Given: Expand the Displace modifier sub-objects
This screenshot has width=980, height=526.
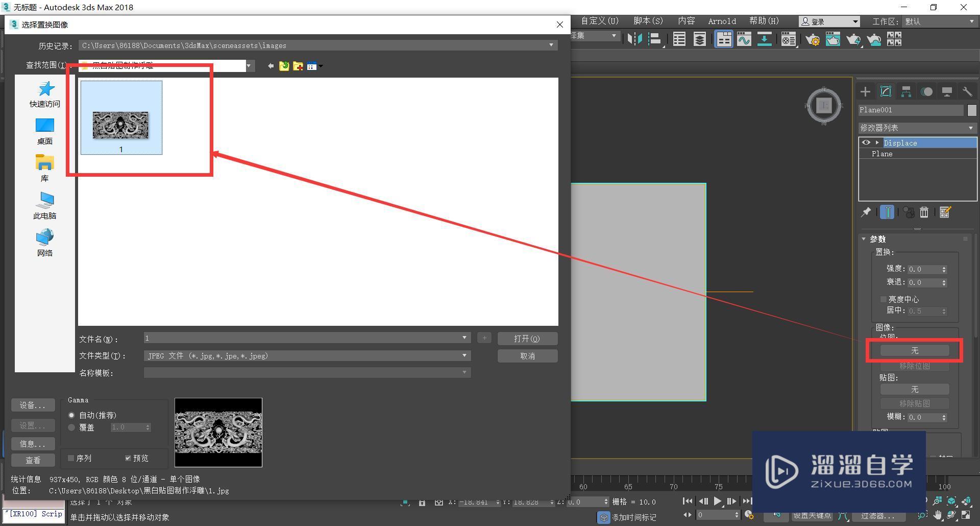Looking at the screenshot, I should (877, 142).
